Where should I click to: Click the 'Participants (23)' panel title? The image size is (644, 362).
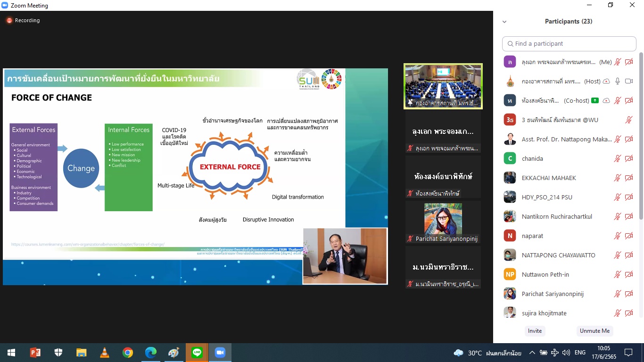(x=569, y=21)
